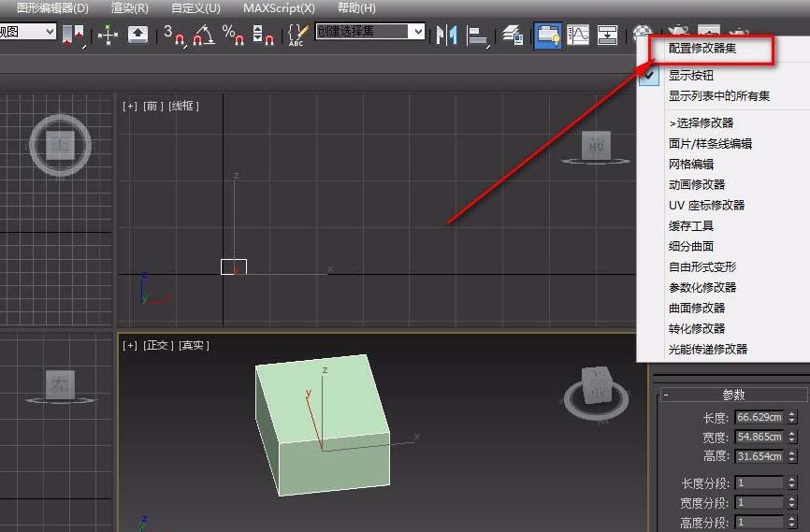Toggle the 显示按钮 checked option
Screen dimensions: 810x532
690,76
